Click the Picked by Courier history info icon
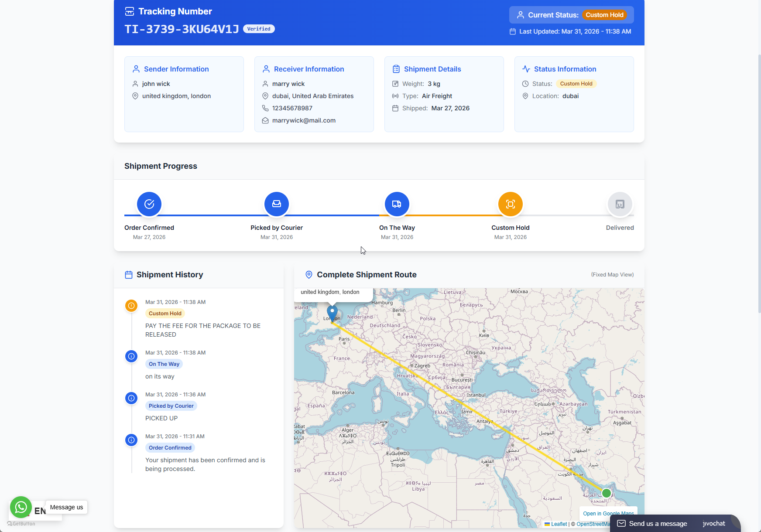The width and height of the screenshot is (761, 532). point(131,398)
